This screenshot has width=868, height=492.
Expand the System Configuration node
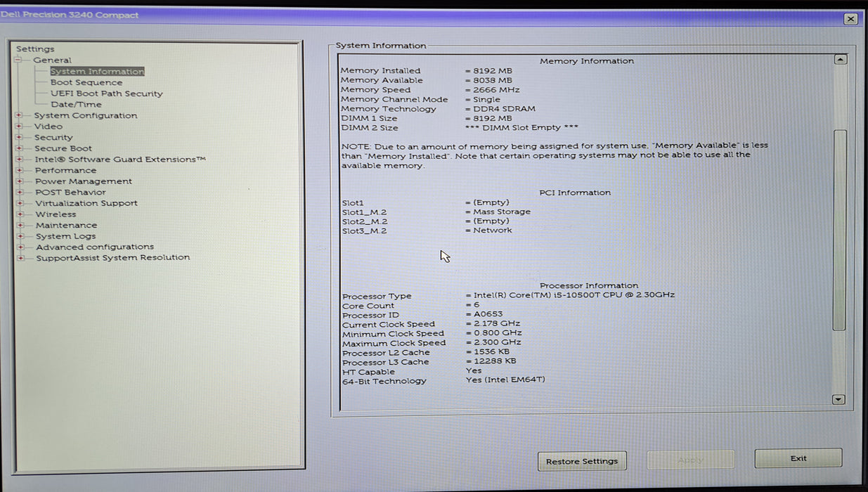click(19, 116)
